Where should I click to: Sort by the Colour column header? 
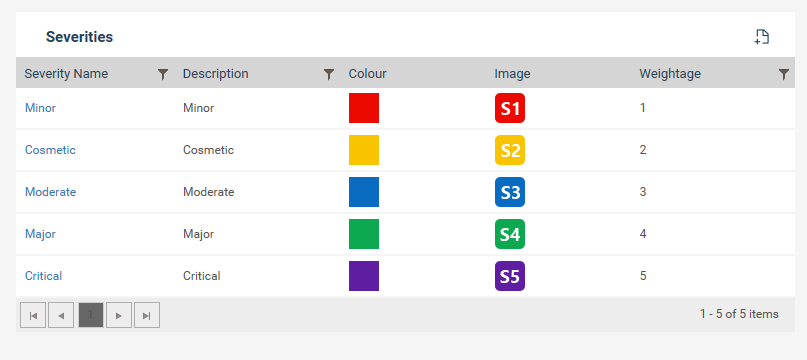pyautogui.click(x=367, y=74)
